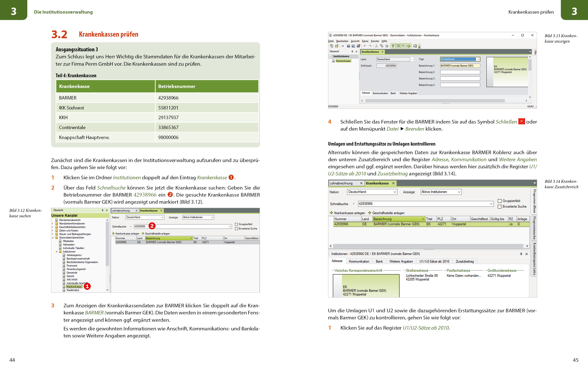Switch to U1/U2-Sätze ab 2010 tab
Viewport: 588px width, 371px height.
(434, 261)
